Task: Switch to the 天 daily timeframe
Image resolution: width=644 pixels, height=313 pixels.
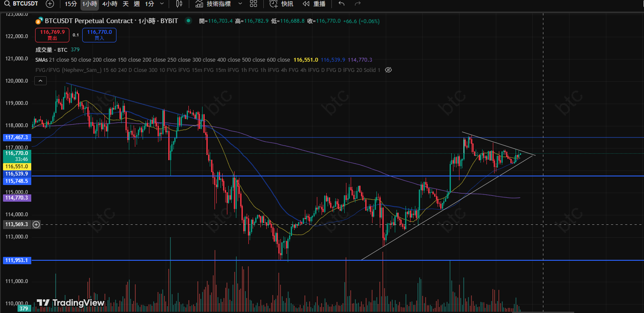Action: (125, 4)
